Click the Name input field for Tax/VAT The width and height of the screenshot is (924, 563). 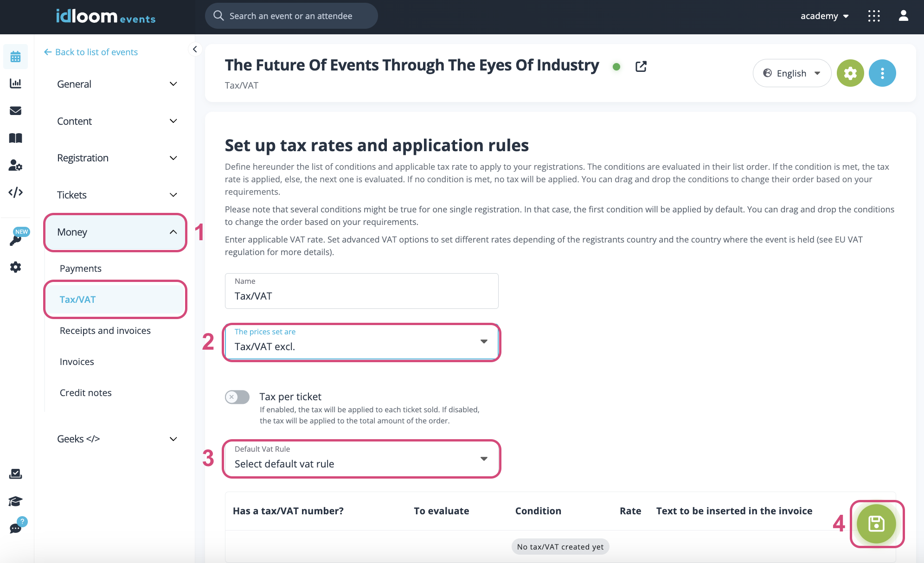(362, 296)
